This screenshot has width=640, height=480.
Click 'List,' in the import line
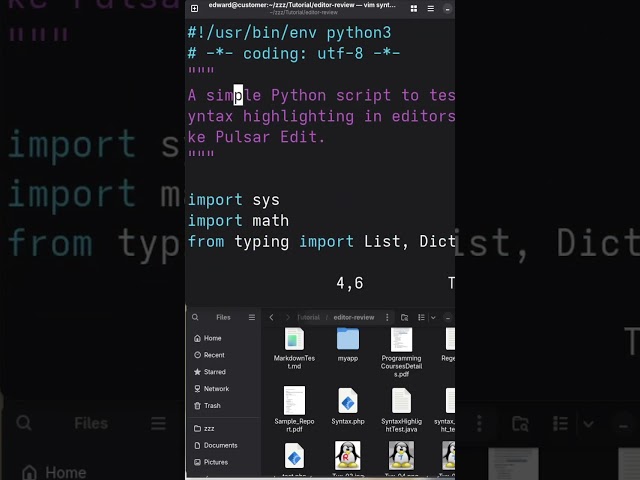click(x=386, y=241)
